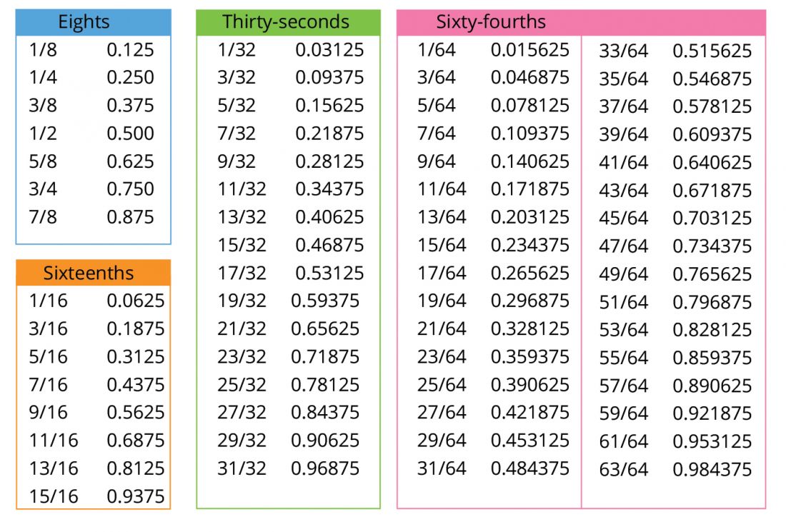
Task: Select the decimal value 0.71875
Action: click(325, 356)
